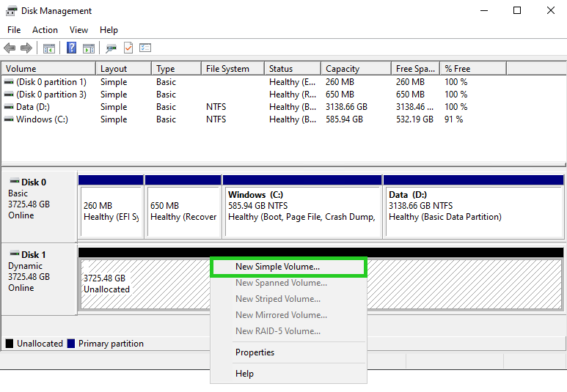
Task: Select Help in the context menu
Action: point(288,374)
